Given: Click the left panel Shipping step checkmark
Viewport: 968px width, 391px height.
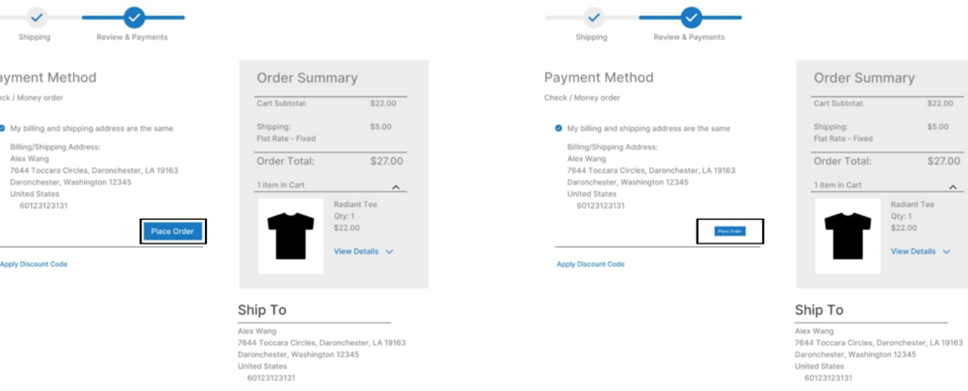Looking at the screenshot, I should coord(36,17).
